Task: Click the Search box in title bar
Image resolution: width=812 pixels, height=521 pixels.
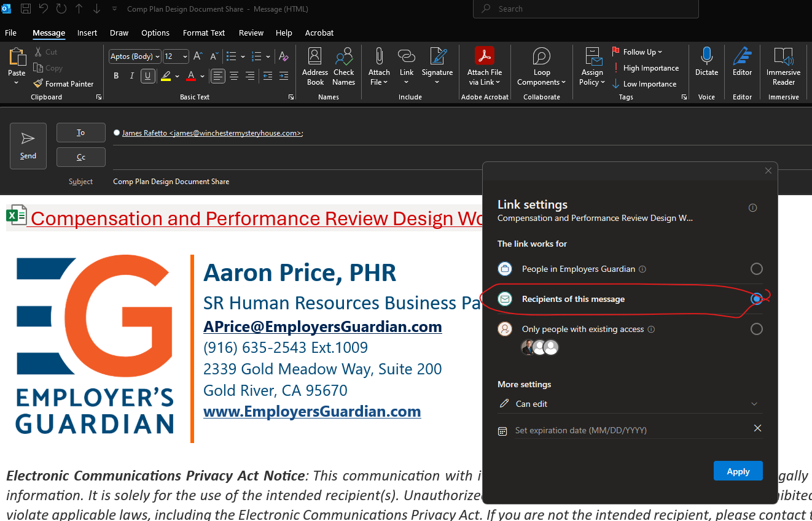Action: click(585, 9)
